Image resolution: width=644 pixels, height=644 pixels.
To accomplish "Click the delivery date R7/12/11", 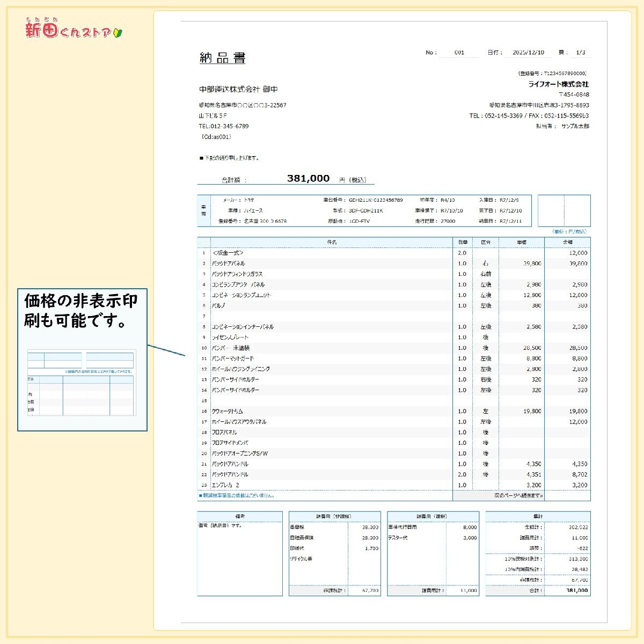I will (510, 221).
